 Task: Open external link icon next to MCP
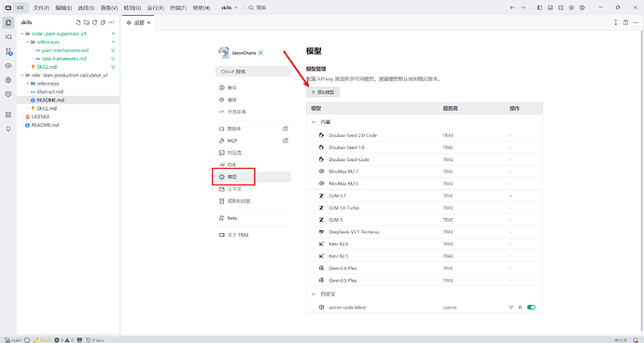pos(286,141)
